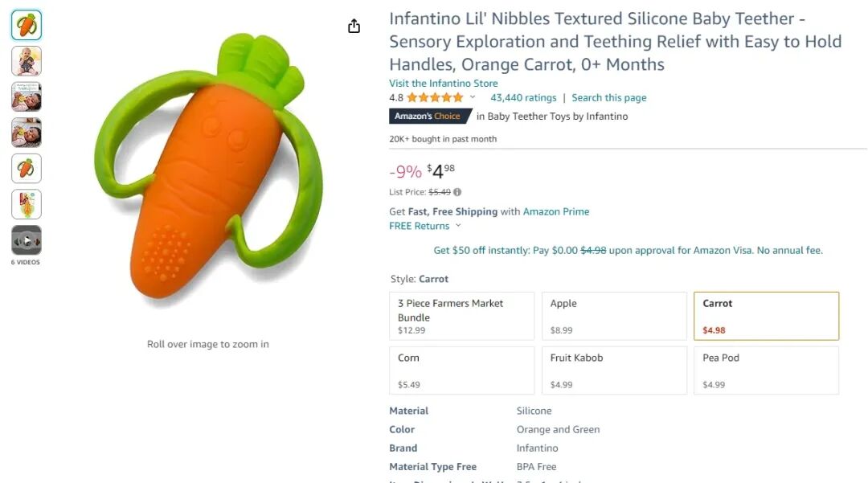Show the packaged carrot teether thumbnail
Image resolution: width=868 pixels, height=483 pixels.
pyautogui.click(x=27, y=204)
